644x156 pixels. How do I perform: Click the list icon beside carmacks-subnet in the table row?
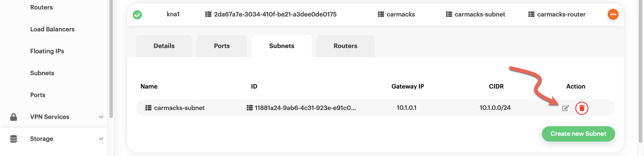pos(148,108)
